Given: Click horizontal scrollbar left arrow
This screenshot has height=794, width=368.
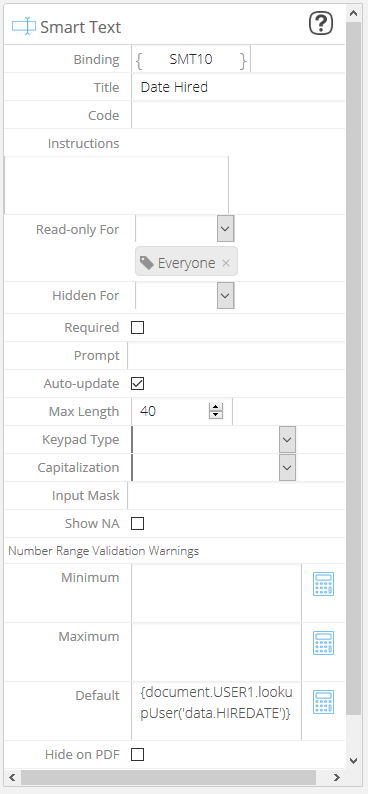Looking at the screenshot, I should click(13, 777).
